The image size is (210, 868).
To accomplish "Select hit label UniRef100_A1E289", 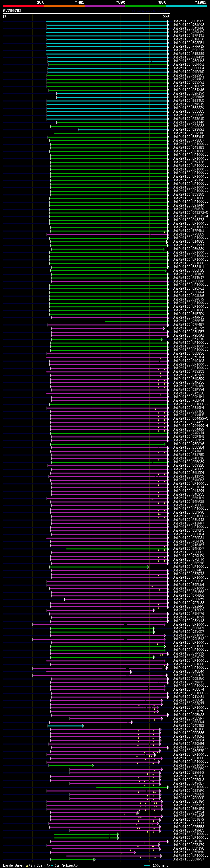I will pos(188,54).
